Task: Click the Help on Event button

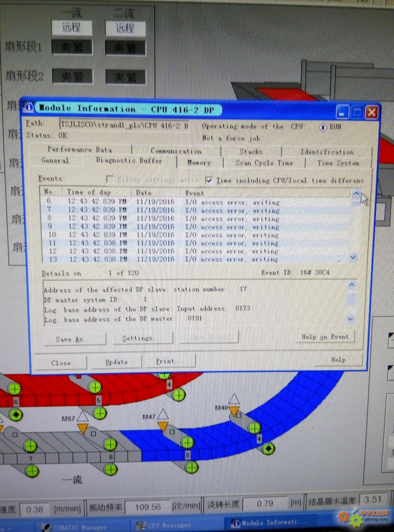Action: [325, 337]
